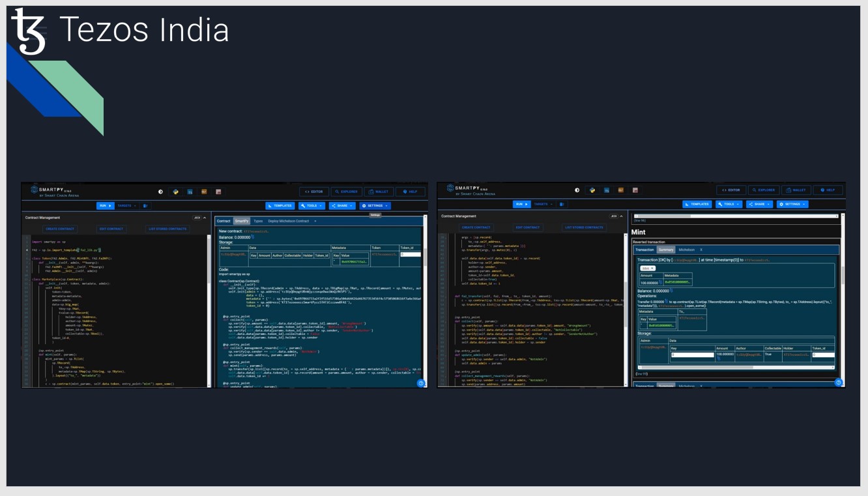Toggle the JEDI badge in left screenshot
The height and width of the screenshot is (496, 868).
(197, 218)
